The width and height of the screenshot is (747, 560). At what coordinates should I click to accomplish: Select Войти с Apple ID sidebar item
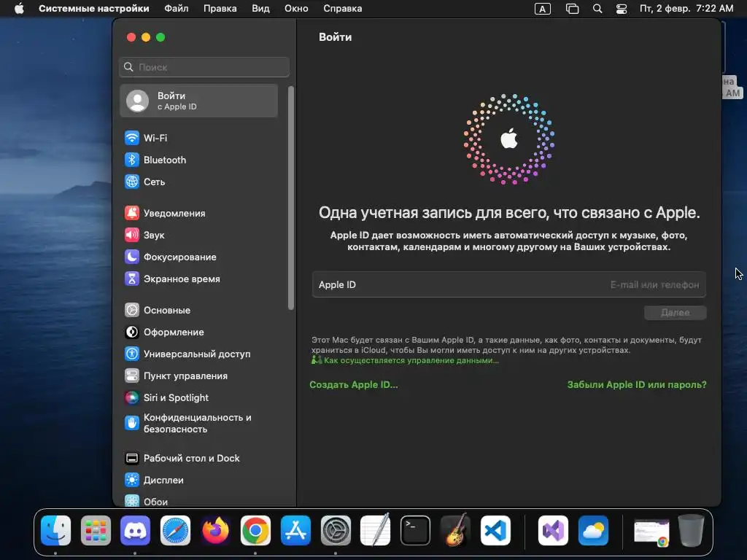click(x=198, y=101)
